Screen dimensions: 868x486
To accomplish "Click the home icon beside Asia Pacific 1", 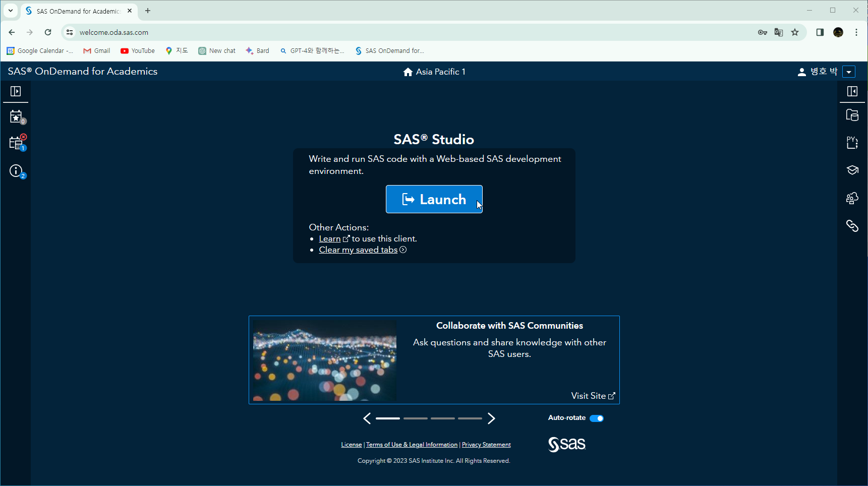I will tap(408, 72).
